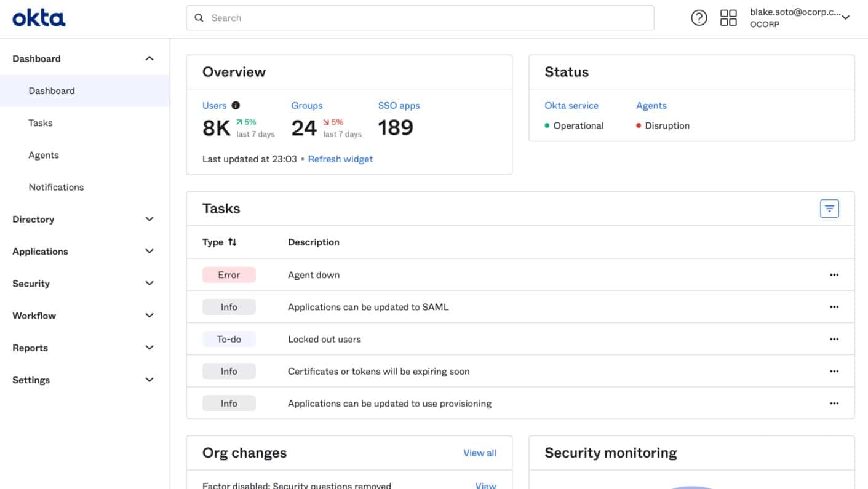Expand the Workflow sidebar section
This screenshot has width=868, height=489.
coord(149,316)
